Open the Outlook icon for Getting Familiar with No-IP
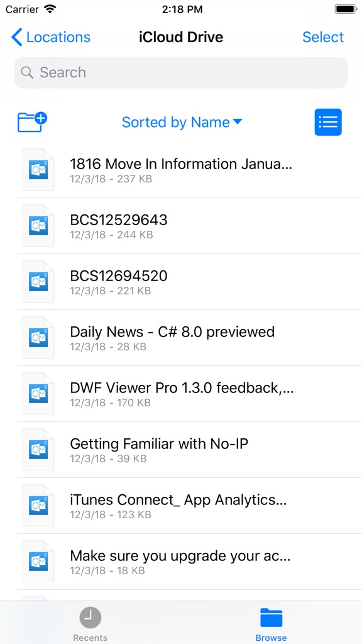This screenshot has height=644, width=362. point(38,449)
